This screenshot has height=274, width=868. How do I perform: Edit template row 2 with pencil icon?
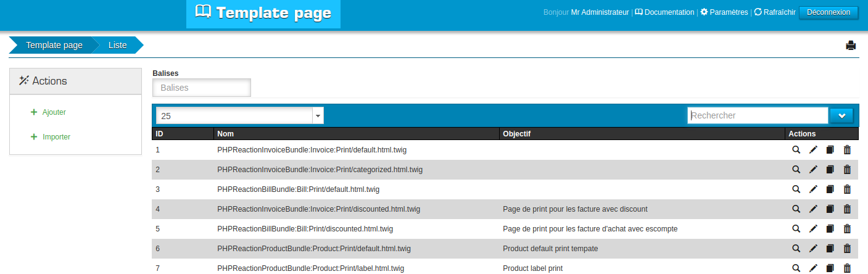813,170
